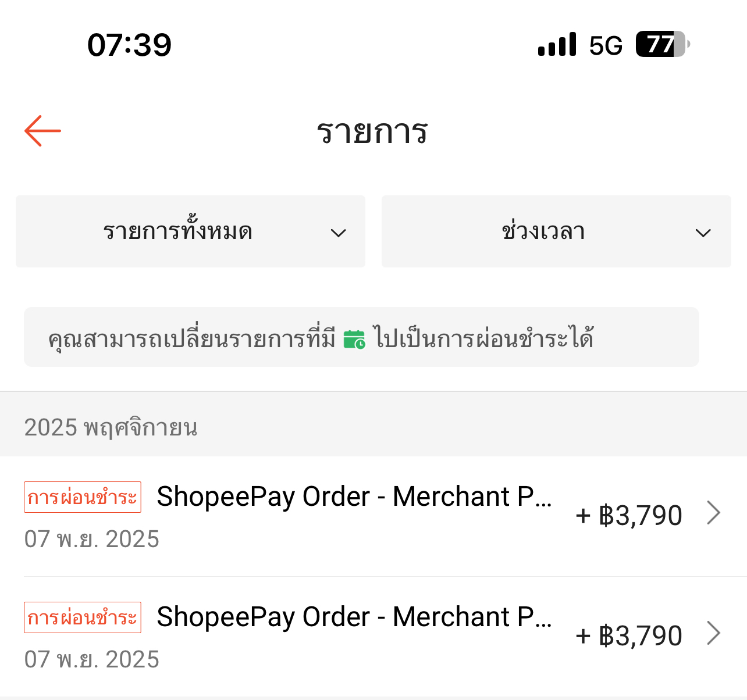Tap second transaction's right arrow chevron

pos(714,633)
